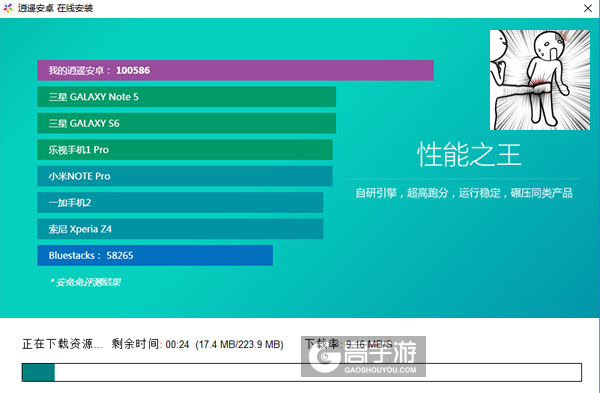
Task: Click the 剩余时间 00:24 label
Action: pyautogui.click(x=150, y=344)
